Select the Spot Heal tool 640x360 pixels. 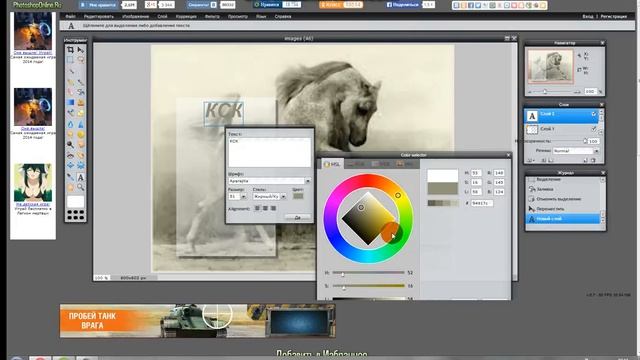tap(81, 156)
